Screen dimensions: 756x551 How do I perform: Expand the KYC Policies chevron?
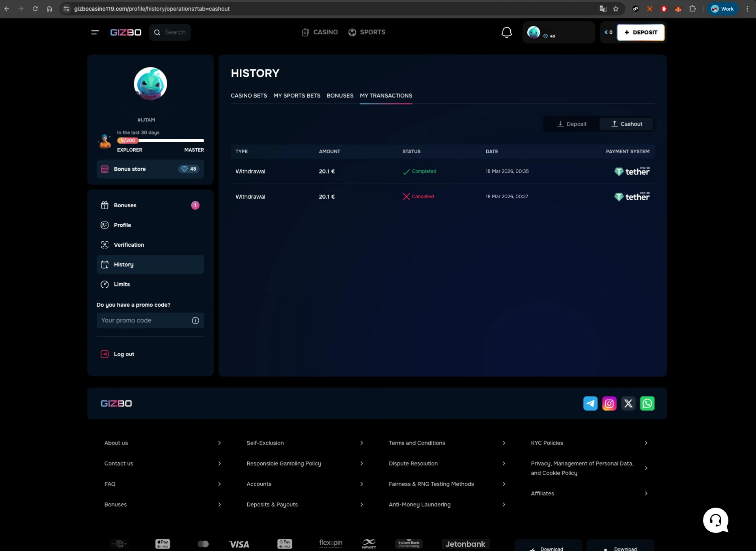646,443
